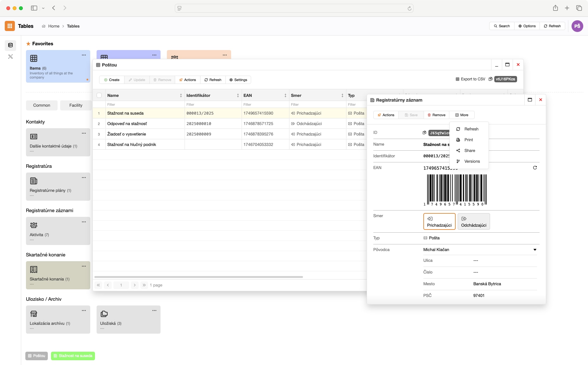Open three-dots menu on Aktivita card
The width and height of the screenshot is (588, 365).
tap(84, 222)
